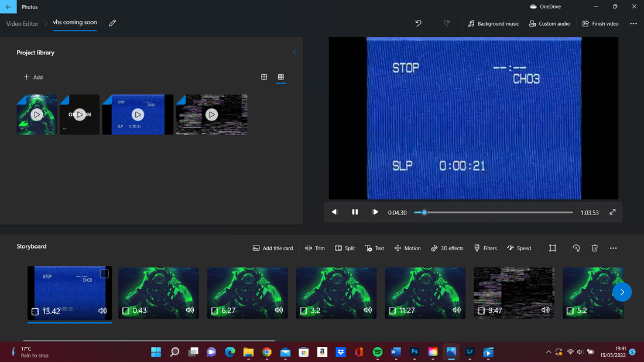The height and width of the screenshot is (362, 644).
Task: Undo the last edit
Action: tap(418, 23)
